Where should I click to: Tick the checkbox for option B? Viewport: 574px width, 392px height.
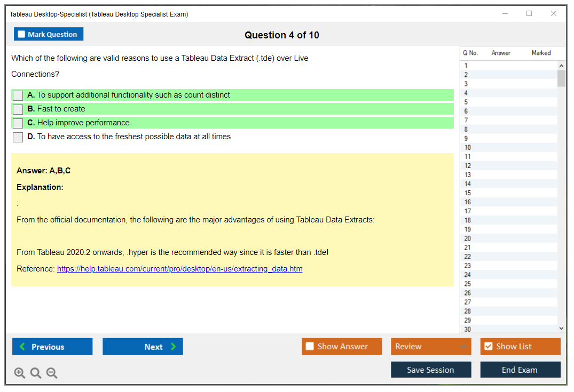(x=18, y=109)
